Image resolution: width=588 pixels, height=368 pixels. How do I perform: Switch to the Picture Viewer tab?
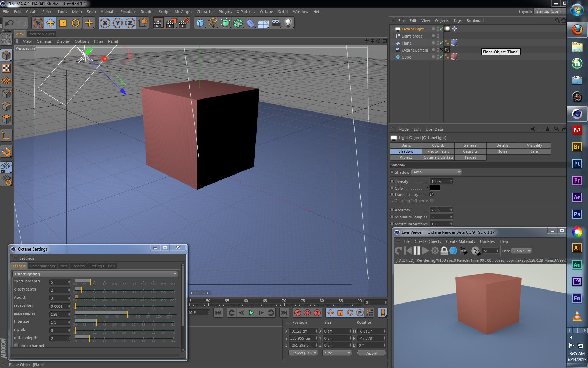41,34
